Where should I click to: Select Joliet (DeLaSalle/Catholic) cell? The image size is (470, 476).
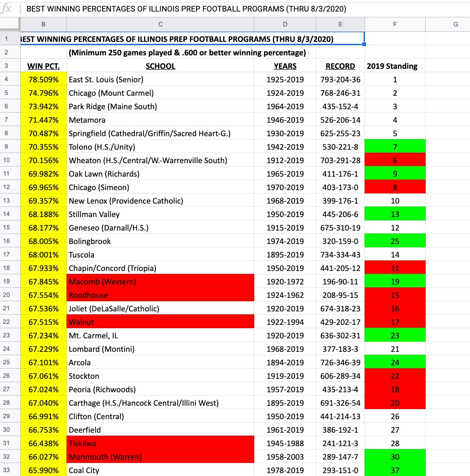pyautogui.click(x=160, y=309)
